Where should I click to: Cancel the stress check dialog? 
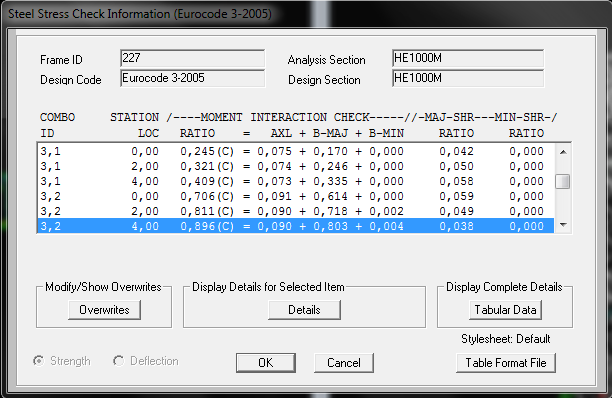coord(343,363)
